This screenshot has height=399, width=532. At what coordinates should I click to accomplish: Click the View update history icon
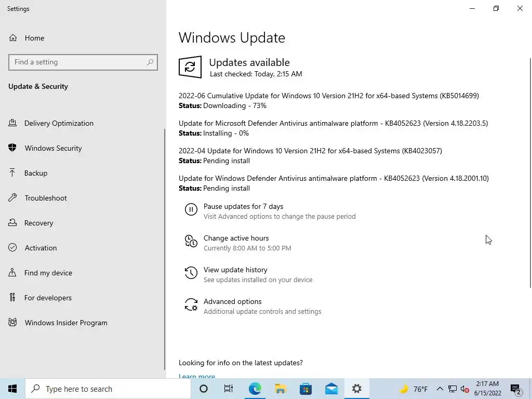[191, 273]
